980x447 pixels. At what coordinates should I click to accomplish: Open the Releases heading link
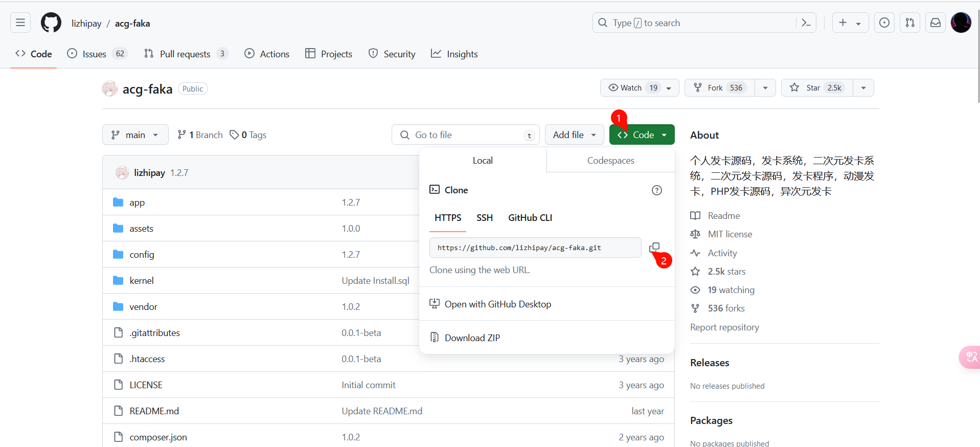(710, 363)
